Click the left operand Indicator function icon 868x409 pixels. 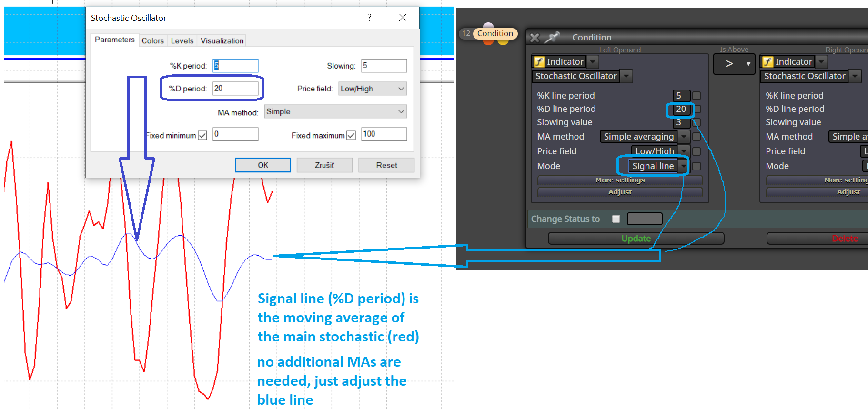tap(539, 62)
